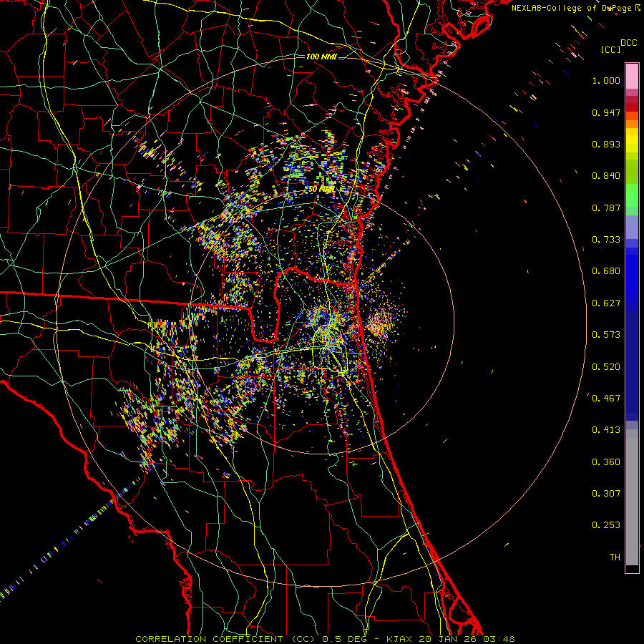The image size is (644, 644).
Task: Click the 0.360 legend value
Action: pyautogui.click(x=606, y=462)
